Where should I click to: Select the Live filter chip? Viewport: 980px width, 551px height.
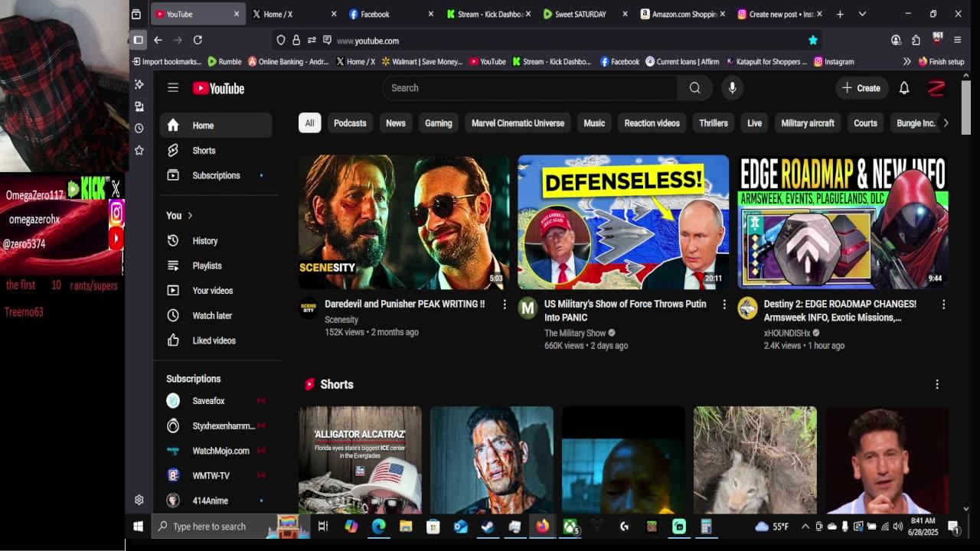click(755, 123)
